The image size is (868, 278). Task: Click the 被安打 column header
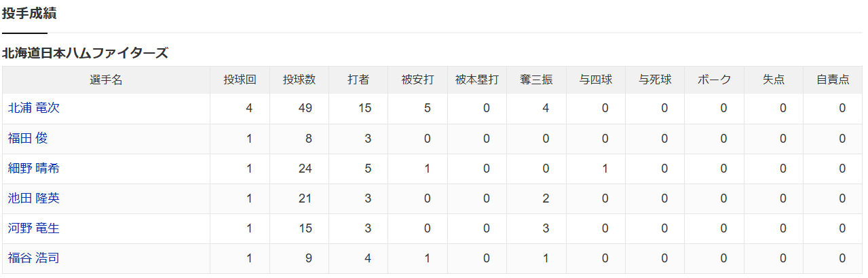[418, 80]
